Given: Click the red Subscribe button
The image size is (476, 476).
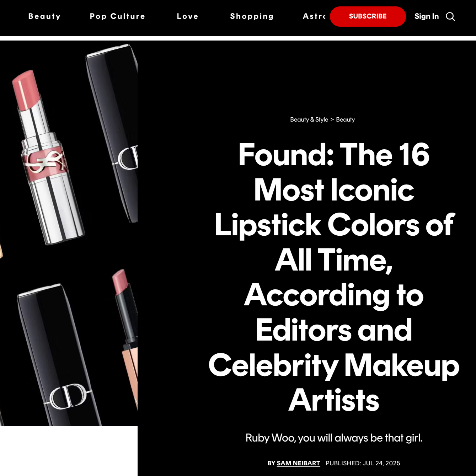Looking at the screenshot, I should click(x=368, y=16).
